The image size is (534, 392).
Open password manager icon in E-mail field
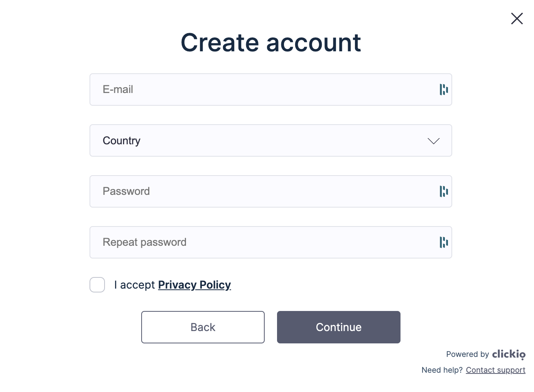click(444, 90)
